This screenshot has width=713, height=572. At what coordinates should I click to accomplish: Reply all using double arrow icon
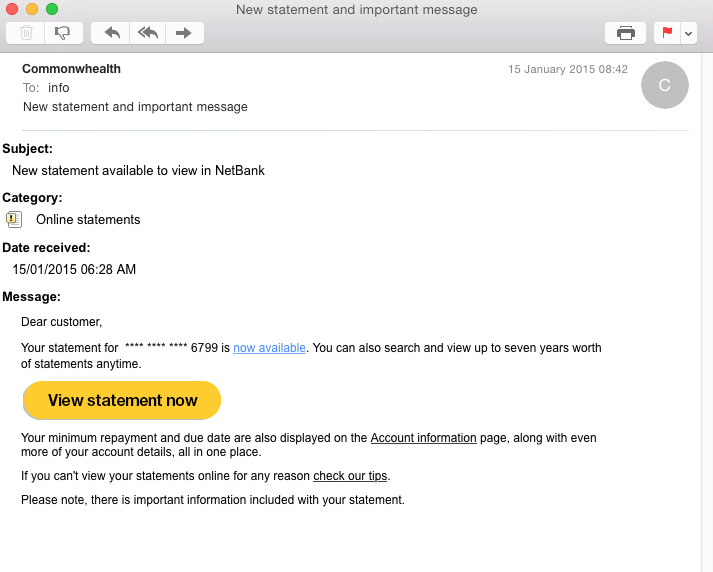tap(148, 33)
